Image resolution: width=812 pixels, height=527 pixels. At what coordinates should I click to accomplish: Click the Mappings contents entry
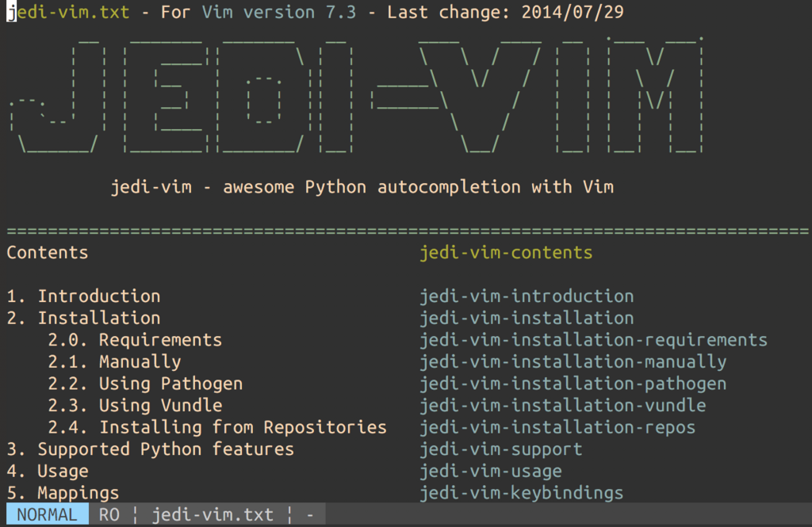click(x=83, y=492)
